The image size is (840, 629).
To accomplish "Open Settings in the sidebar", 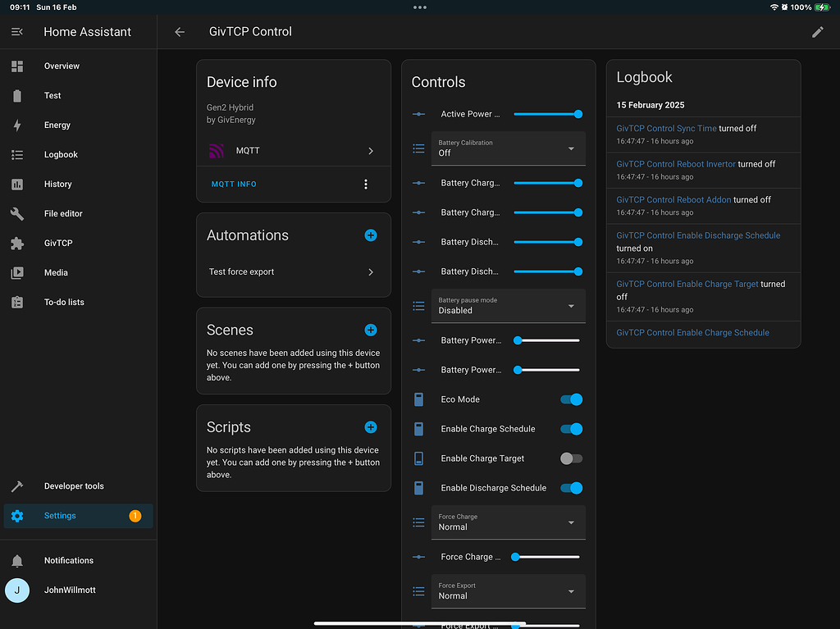I will [x=78, y=515].
